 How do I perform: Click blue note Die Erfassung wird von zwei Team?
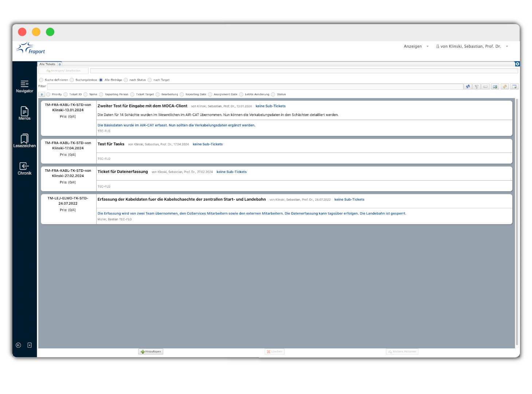coord(252,213)
